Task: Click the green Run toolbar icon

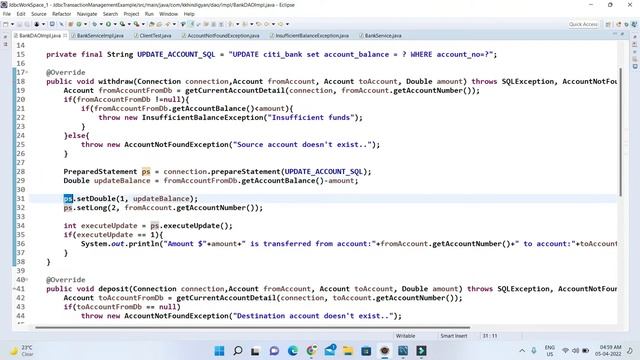Action: (x=109, y=24)
